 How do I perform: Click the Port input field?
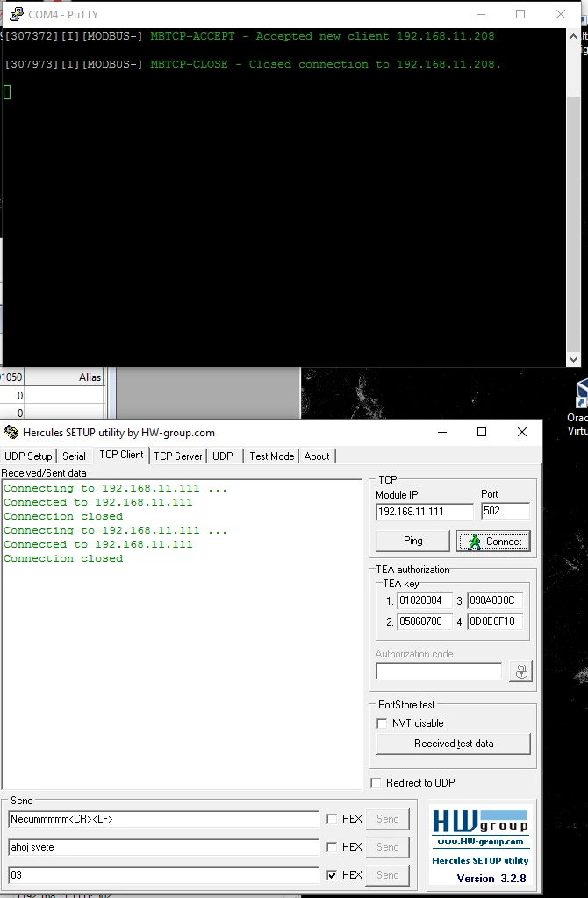506,511
